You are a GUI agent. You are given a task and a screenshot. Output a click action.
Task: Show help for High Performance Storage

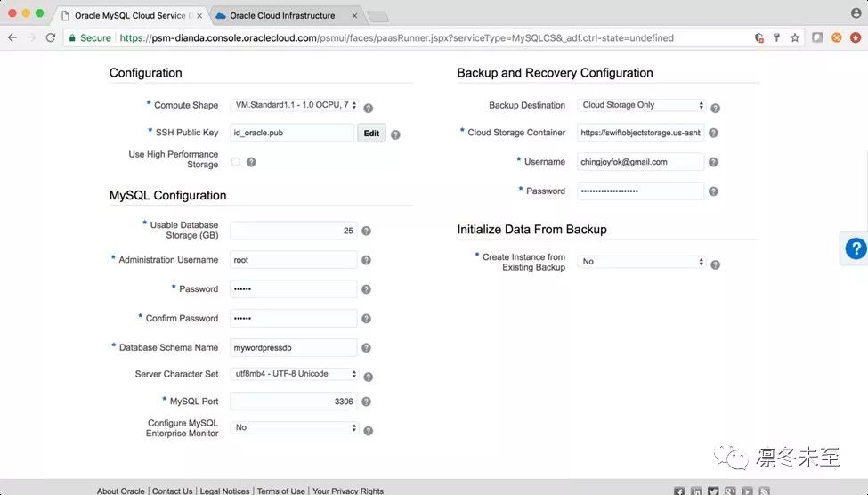point(251,162)
